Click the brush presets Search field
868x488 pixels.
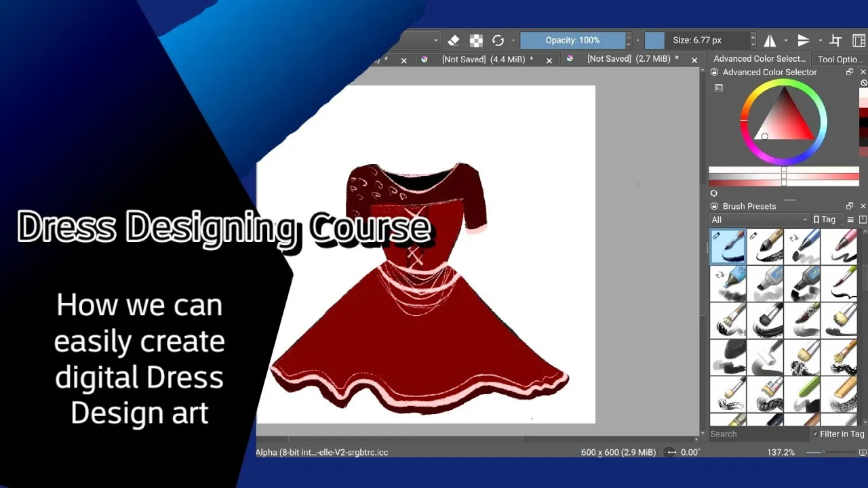coord(759,434)
